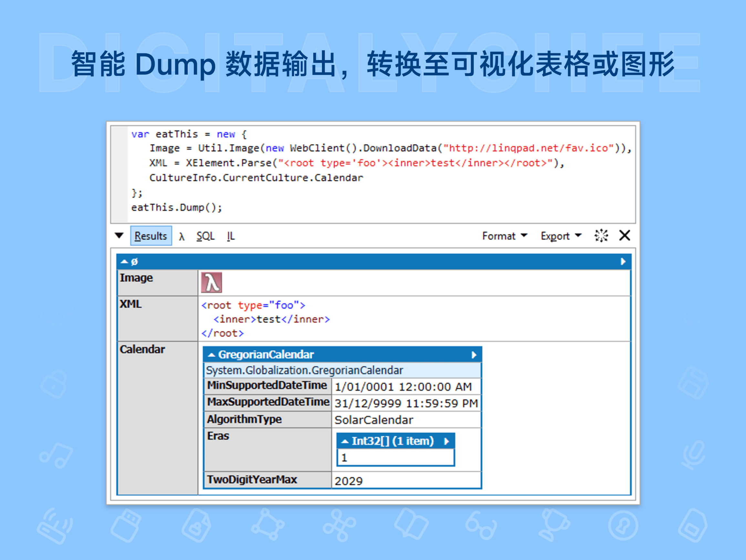Select the TwoDigitYearMax value 2029
This screenshot has height=560, width=746.
[348, 480]
